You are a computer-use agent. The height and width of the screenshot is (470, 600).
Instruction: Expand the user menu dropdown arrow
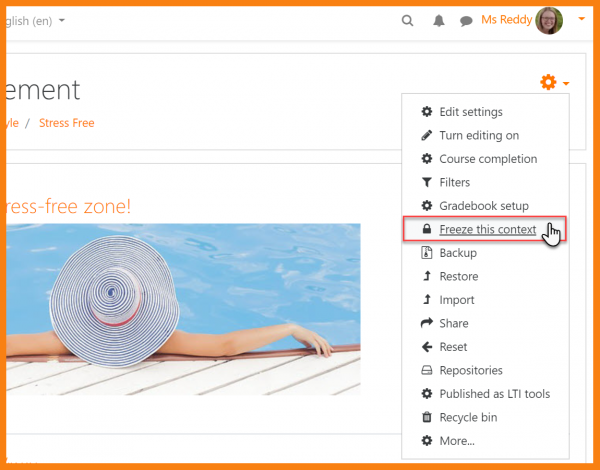click(x=582, y=19)
